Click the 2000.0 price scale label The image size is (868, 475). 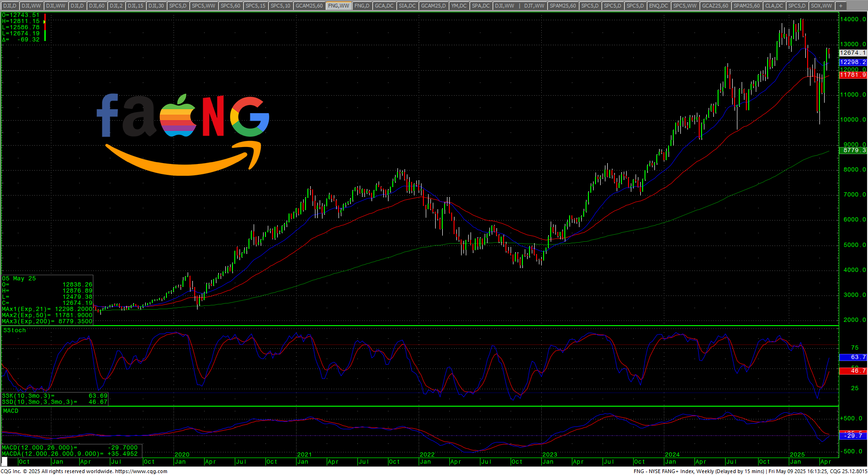855,320
